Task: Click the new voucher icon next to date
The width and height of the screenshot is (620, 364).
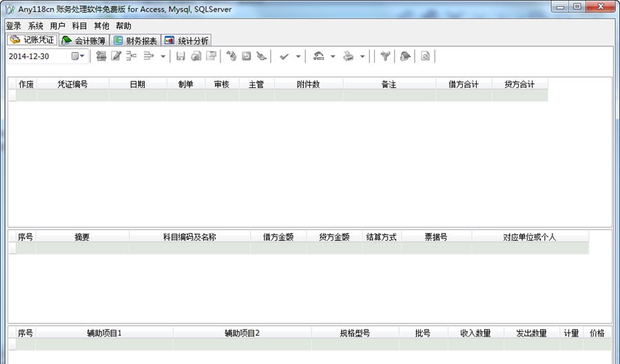Action: [101, 56]
